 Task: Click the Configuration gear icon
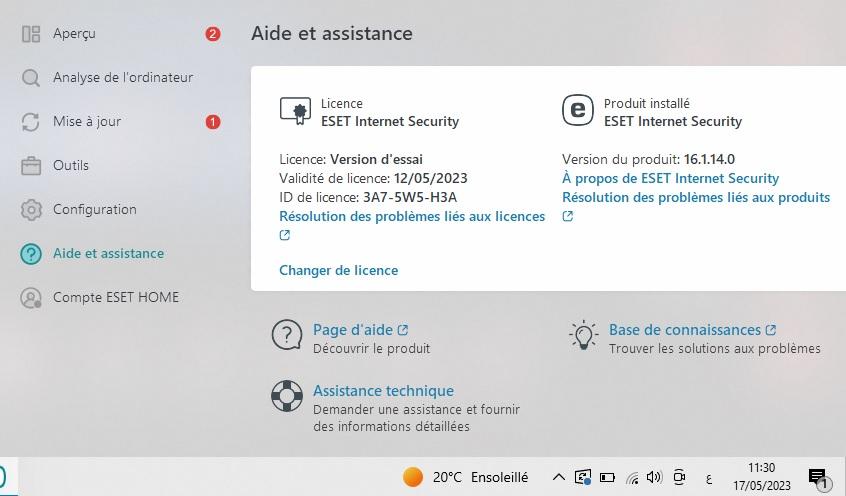(x=31, y=210)
